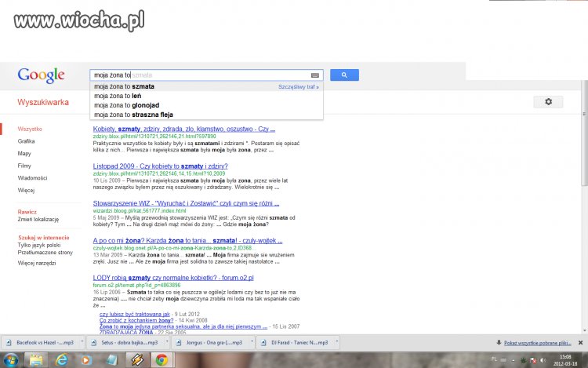588x368 pixels.
Task: Open Windows Media Player from the taskbar
Action: (x=86, y=360)
